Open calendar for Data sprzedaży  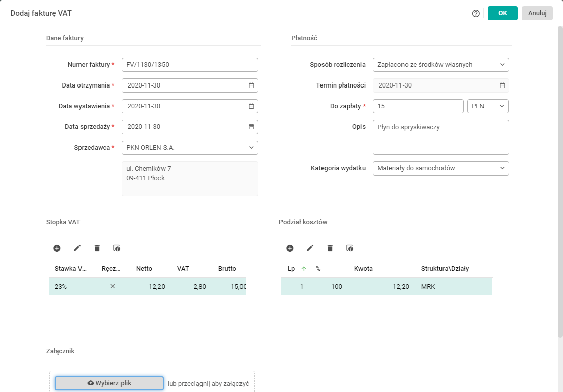pos(251,127)
